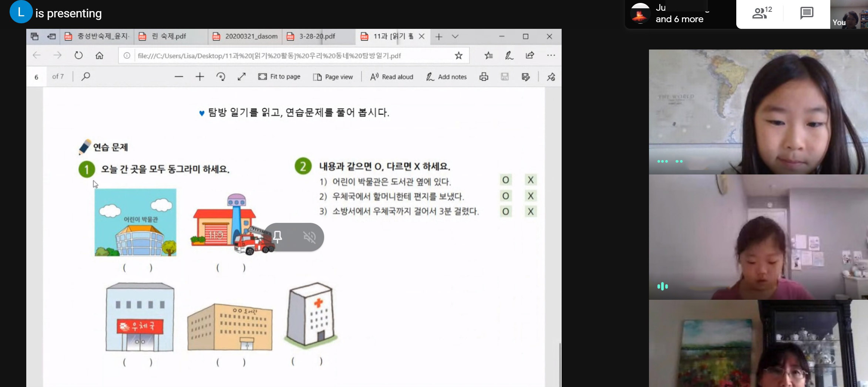The image size is (868, 387).
Task: Toggle the muted speaker icon overlay
Action: pos(309,237)
